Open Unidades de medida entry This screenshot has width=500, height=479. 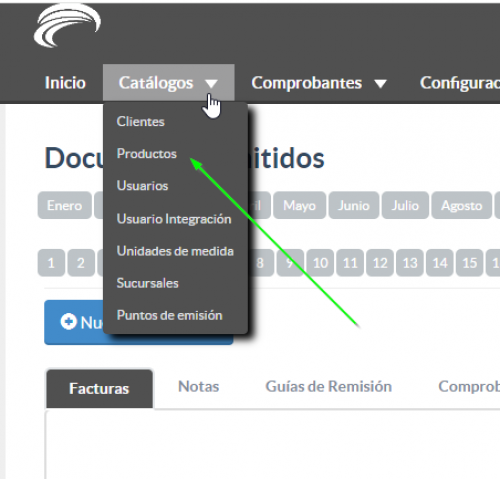[x=175, y=251]
